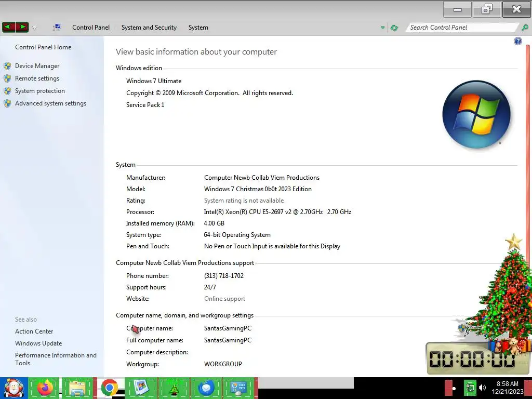This screenshot has height=399, width=532.
Task: Launch Thunderbird from the taskbar
Action: coord(206,388)
